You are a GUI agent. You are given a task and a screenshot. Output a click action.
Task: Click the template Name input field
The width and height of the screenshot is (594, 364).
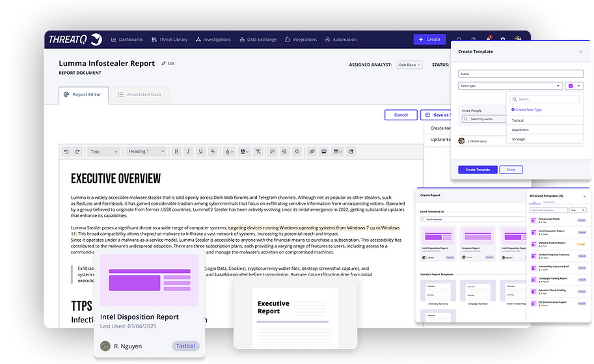point(520,74)
